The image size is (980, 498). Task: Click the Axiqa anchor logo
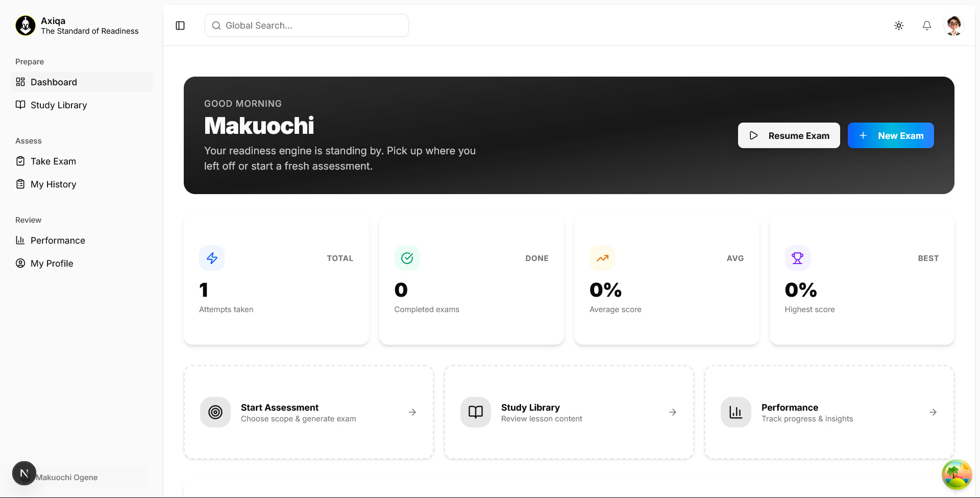pyautogui.click(x=24, y=26)
